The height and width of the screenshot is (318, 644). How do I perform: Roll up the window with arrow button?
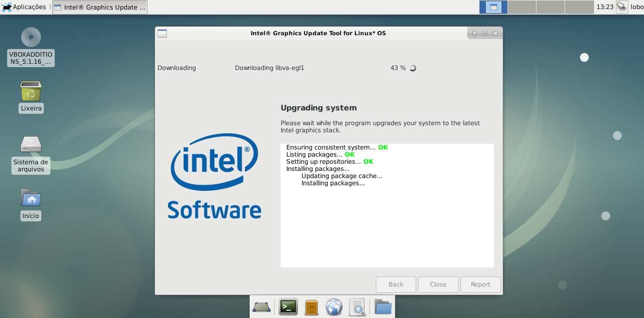click(x=474, y=33)
